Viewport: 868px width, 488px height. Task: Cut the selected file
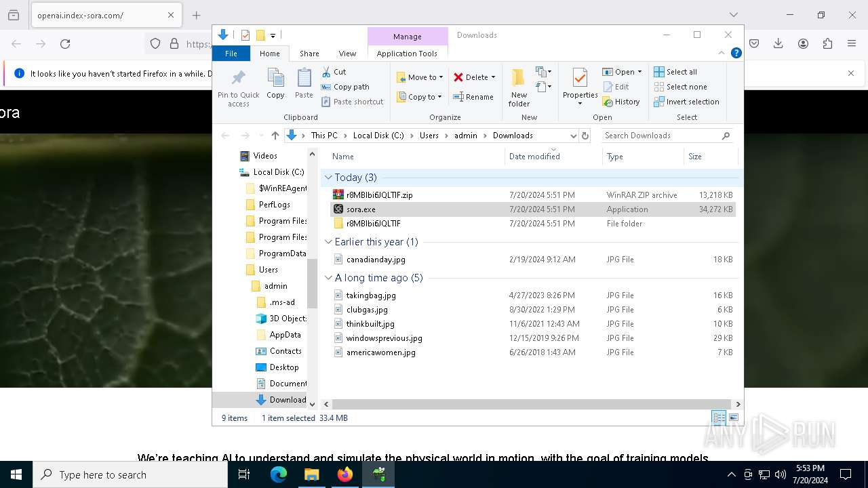(x=334, y=72)
